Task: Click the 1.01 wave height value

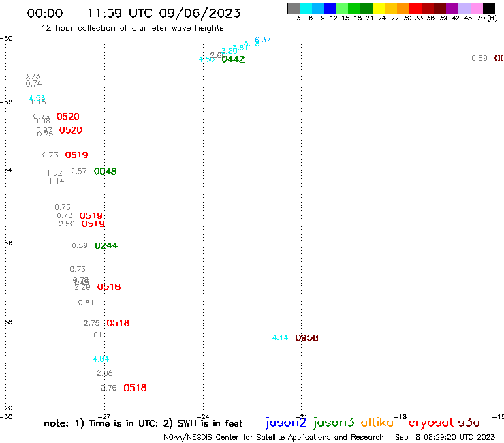Action: tap(95, 335)
